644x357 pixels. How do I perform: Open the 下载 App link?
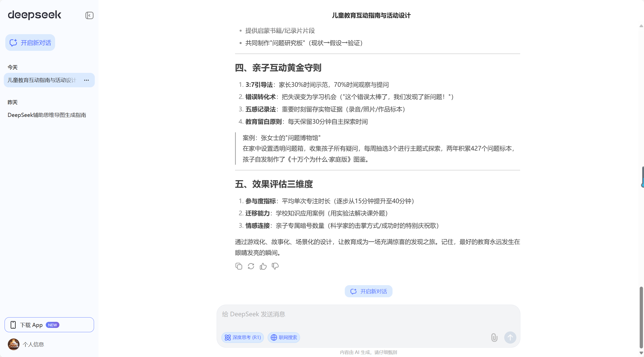(x=49, y=325)
